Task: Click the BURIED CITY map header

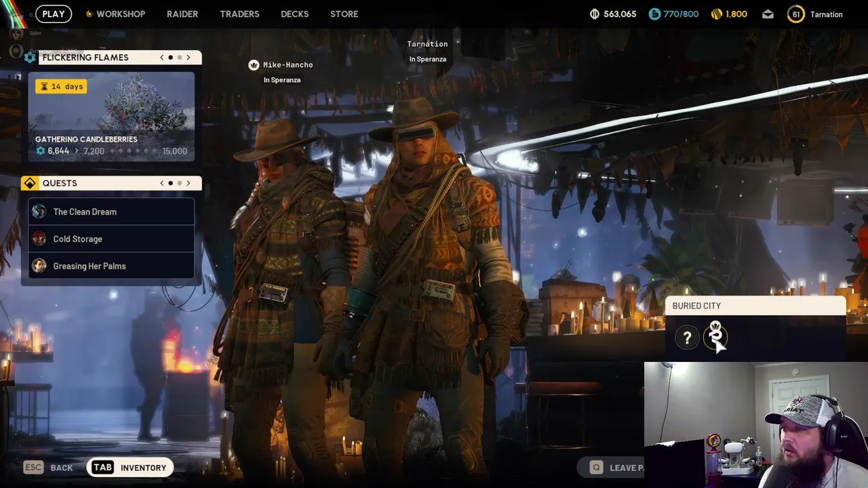Action: pyautogui.click(x=755, y=306)
